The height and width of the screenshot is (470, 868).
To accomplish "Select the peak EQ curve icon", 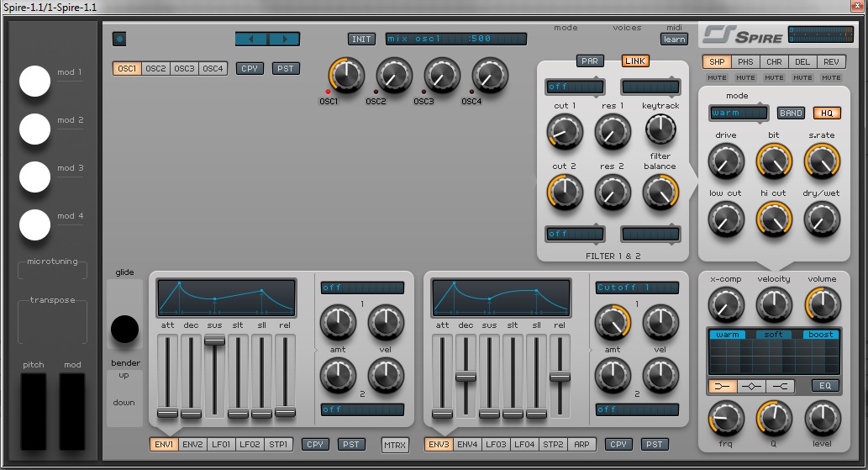I will click(x=751, y=386).
